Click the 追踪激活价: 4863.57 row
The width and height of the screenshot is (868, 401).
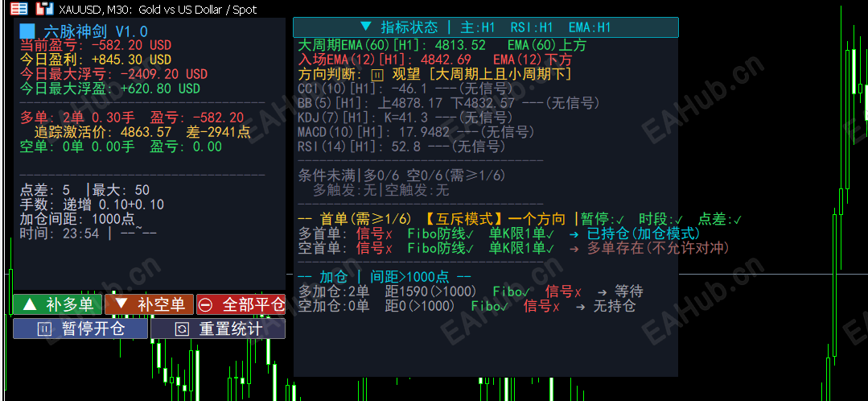(x=142, y=132)
